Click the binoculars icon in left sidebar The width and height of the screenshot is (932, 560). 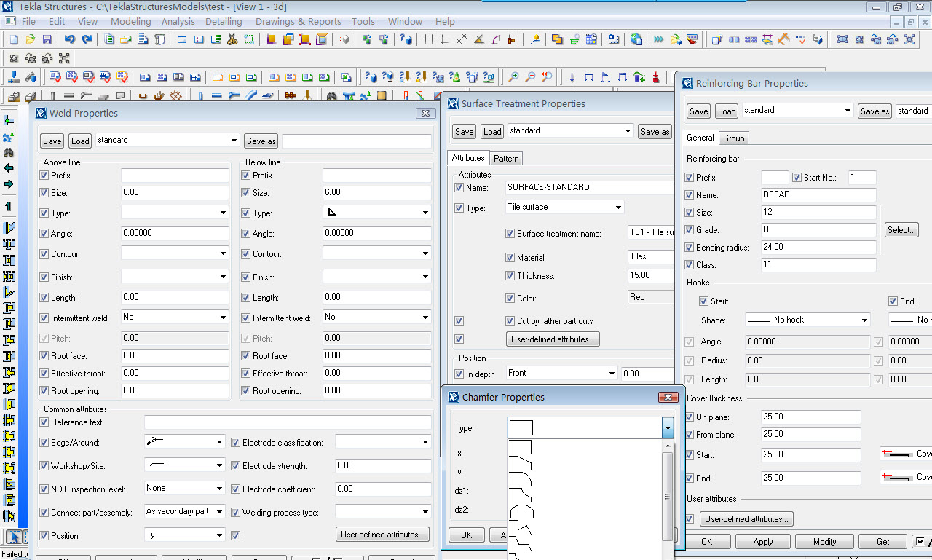pyautogui.click(x=9, y=152)
